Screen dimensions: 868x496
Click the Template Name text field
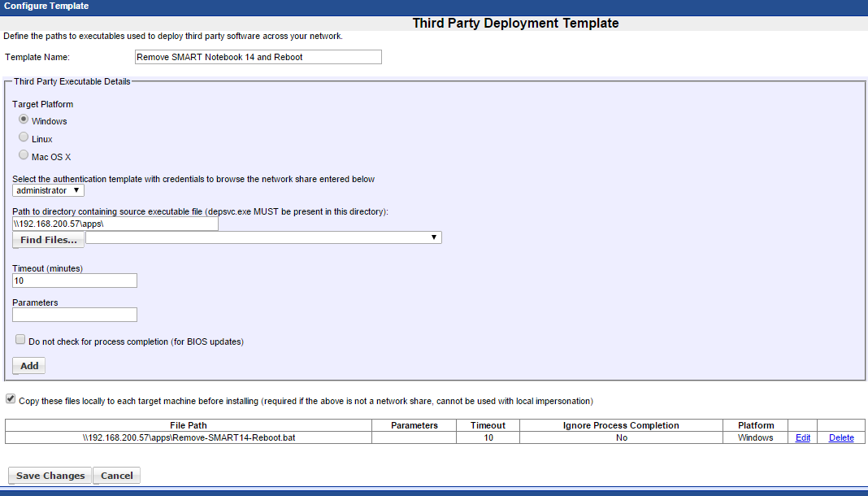pyautogui.click(x=258, y=57)
